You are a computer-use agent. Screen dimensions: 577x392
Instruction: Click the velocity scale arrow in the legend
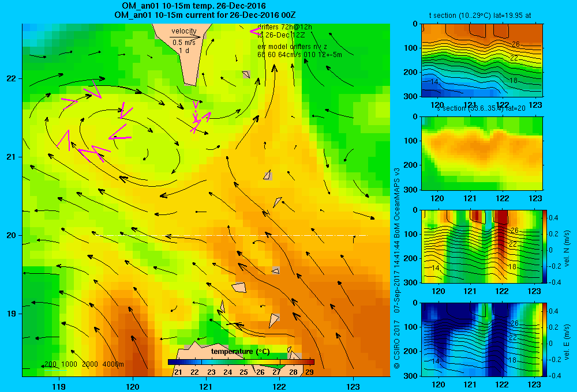[x=185, y=37]
